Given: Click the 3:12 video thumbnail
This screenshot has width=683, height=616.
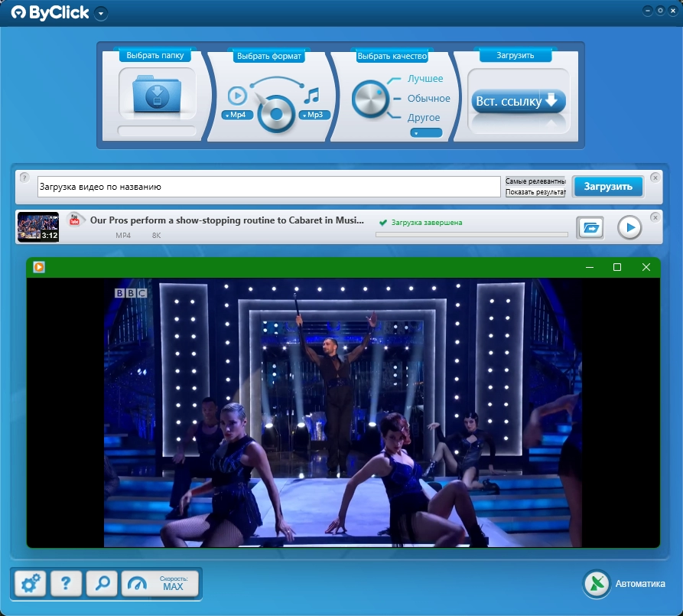Looking at the screenshot, I should pyautogui.click(x=38, y=227).
